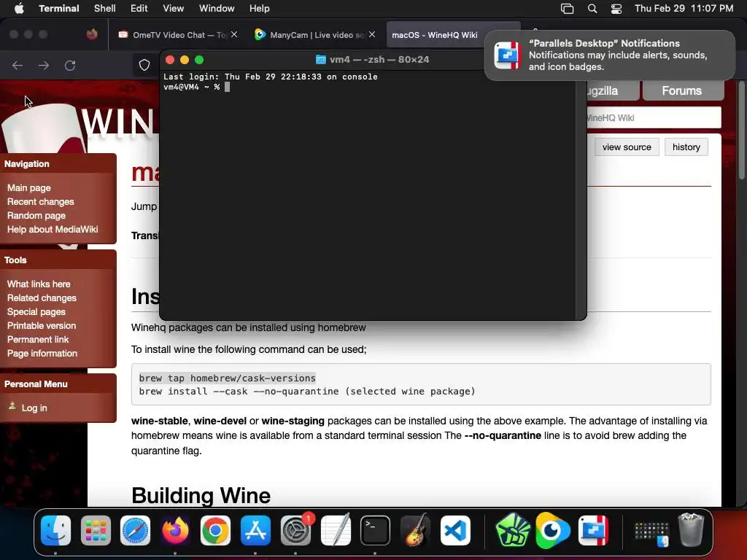Viewport: 747px width, 560px height.
Task: Open ManyCam from the Dock
Action: [x=553, y=531]
